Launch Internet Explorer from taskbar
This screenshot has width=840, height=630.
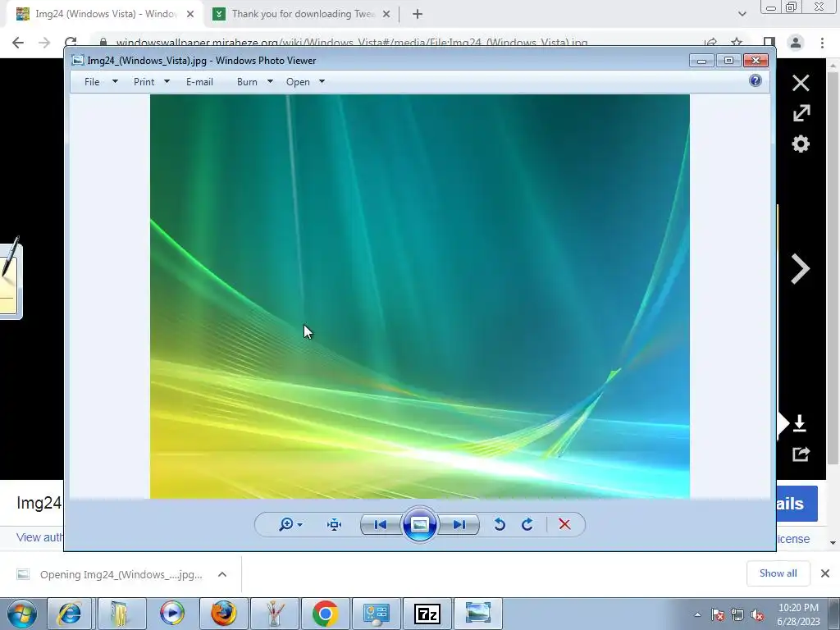coord(70,614)
